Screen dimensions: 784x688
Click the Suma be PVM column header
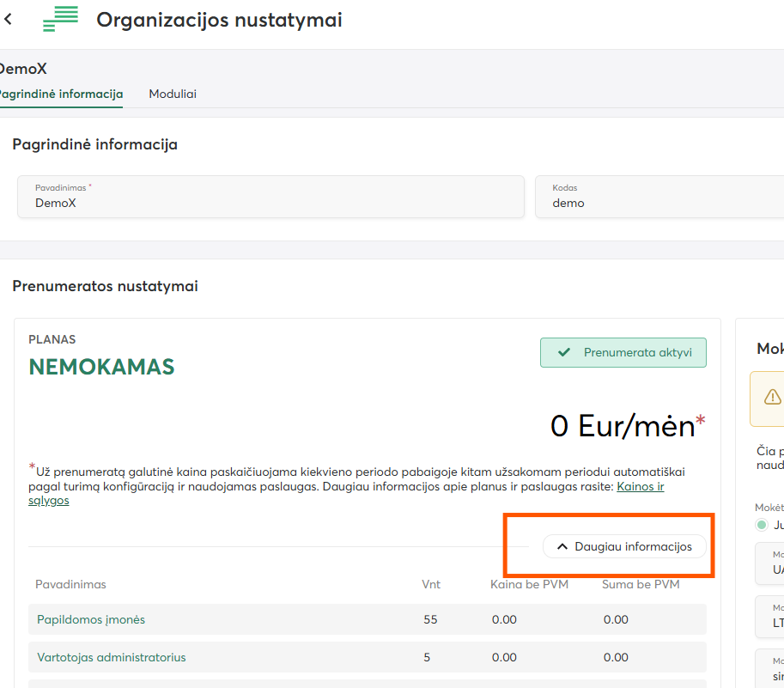641,584
